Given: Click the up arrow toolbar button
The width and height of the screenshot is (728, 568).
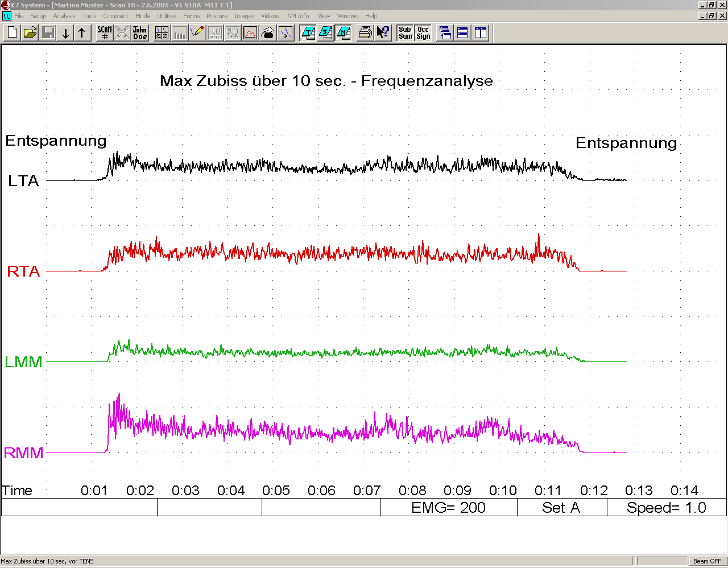Looking at the screenshot, I should click(x=82, y=33).
